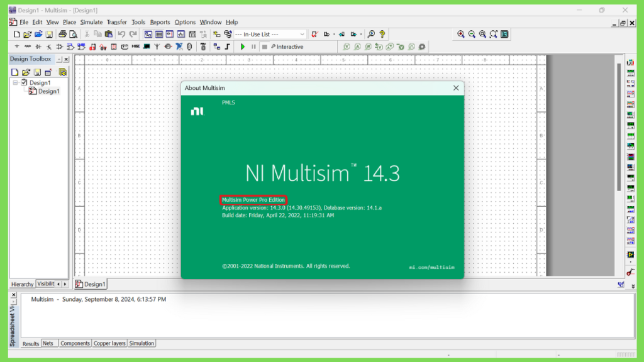Switch to the Simulation tab
The height and width of the screenshot is (362, 644).
click(x=142, y=343)
